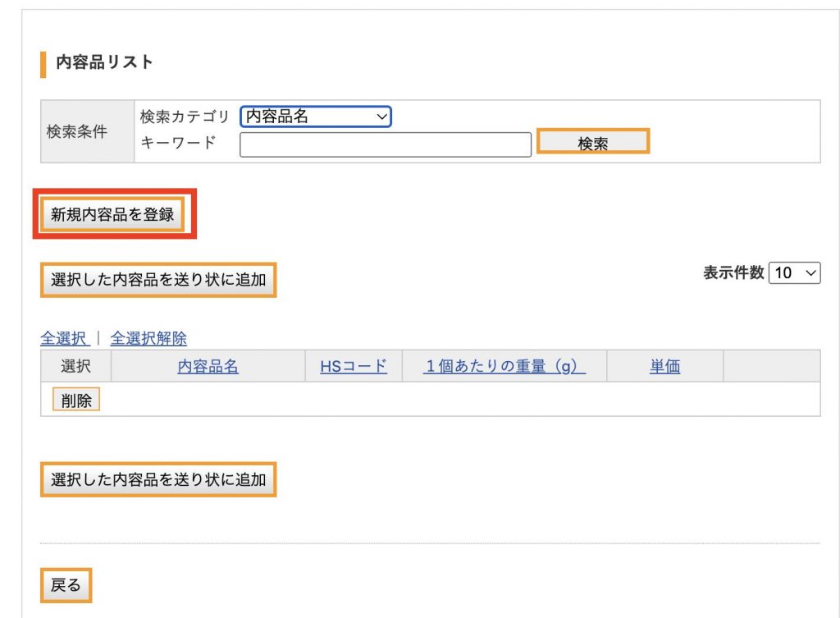Sort by the 内容品名 column header
This screenshot has height=618, width=840.
(208, 367)
